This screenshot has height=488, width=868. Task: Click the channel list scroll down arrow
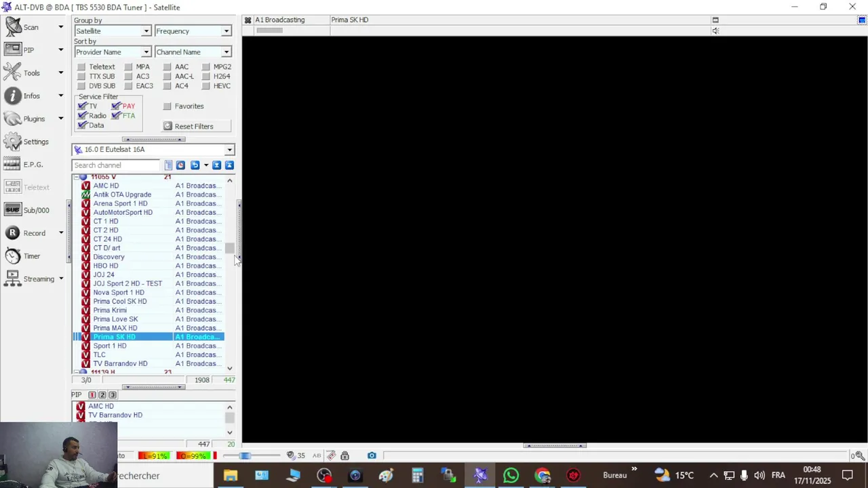pos(230,369)
